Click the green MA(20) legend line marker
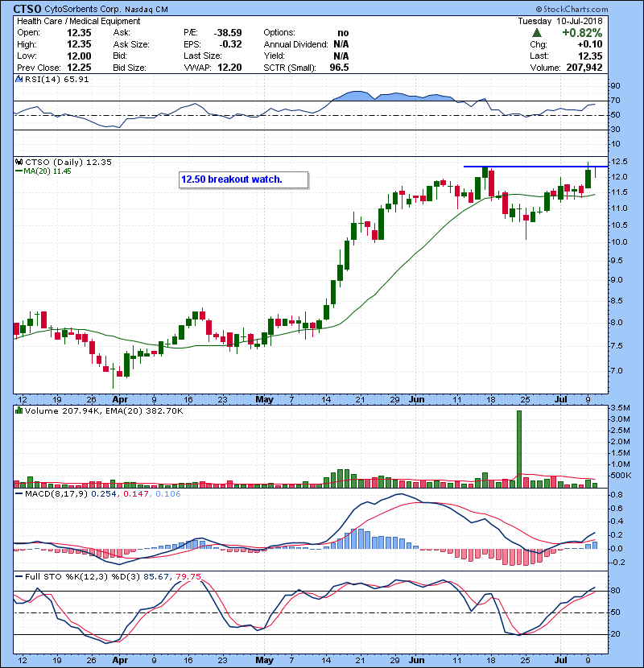This screenshot has height=668, width=644. [x=19, y=171]
